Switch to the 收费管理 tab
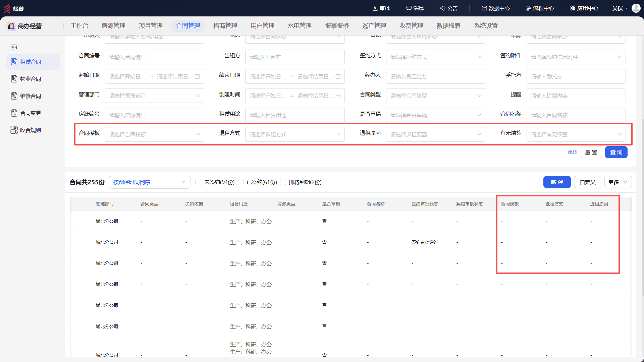 point(411,26)
